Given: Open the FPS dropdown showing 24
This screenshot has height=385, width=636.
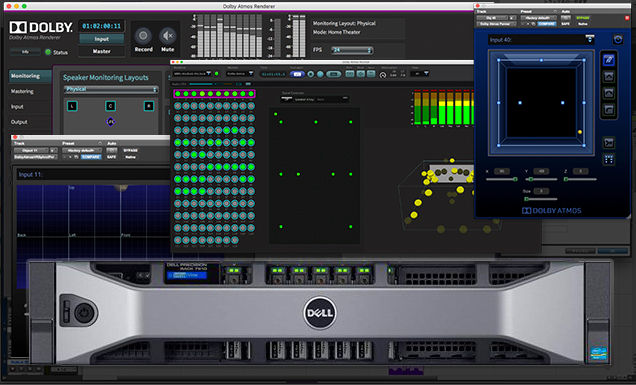Looking at the screenshot, I should click(x=352, y=50).
